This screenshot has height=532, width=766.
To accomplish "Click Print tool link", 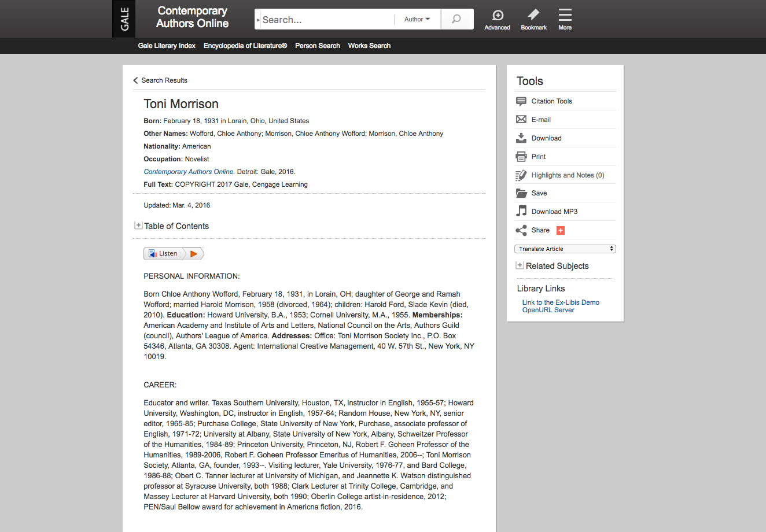I will tap(539, 157).
